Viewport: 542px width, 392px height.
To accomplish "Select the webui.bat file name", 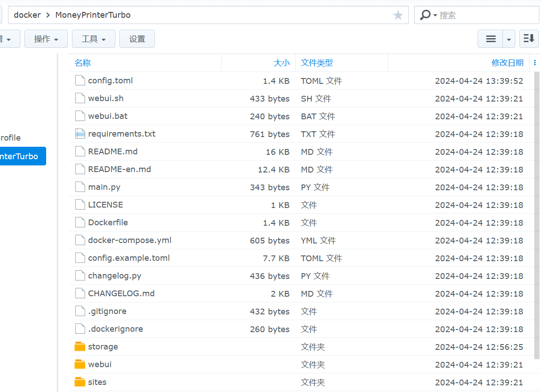I will pyautogui.click(x=108, y=116).
